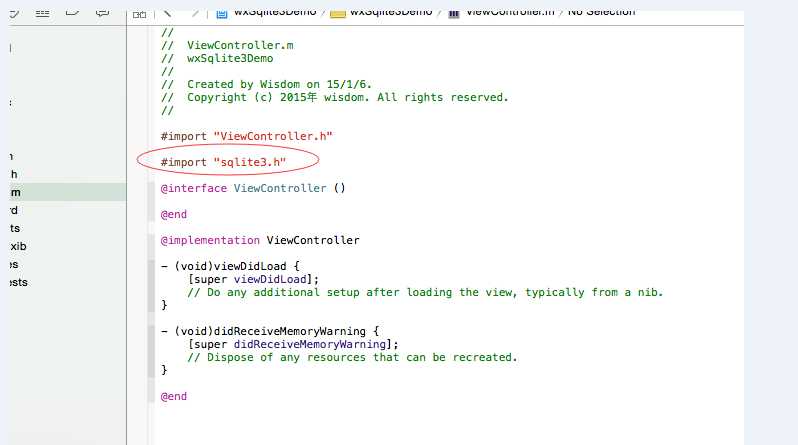Screen dimensions: 798x445
Task: Click the '@implementation ViewController' line
Action: click(260, 240)
